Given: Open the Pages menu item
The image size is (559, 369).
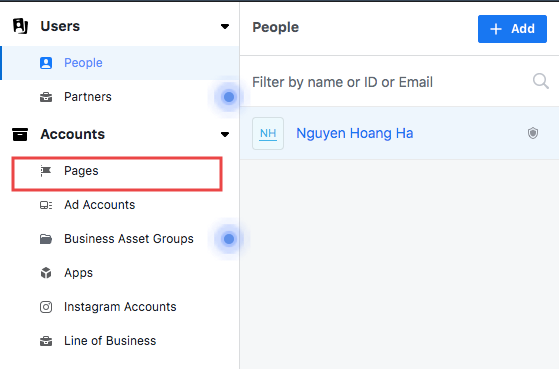Looking at the screenshot, I should (x=117, y=174).
